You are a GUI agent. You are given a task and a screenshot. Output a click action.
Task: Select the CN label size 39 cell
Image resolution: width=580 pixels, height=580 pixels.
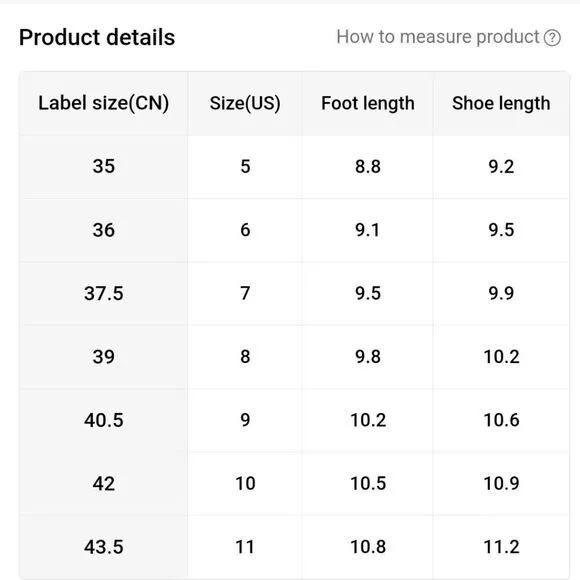pyautogui.click(x=104, y=357)
